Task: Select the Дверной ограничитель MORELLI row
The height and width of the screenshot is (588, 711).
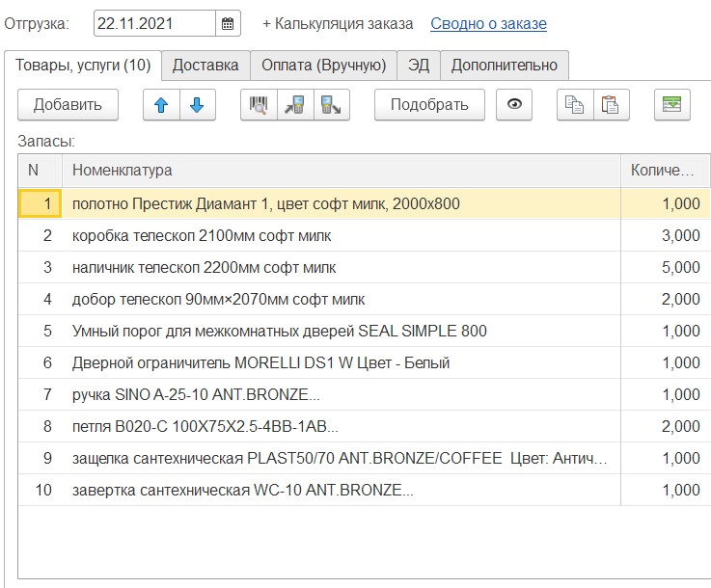Action: (x=260, y=363)
